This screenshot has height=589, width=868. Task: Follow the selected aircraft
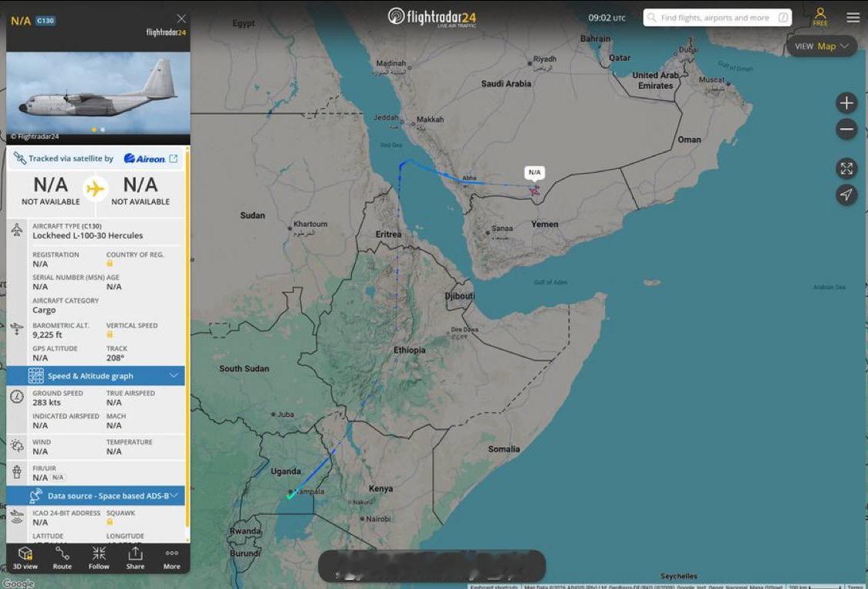(99, 558)
